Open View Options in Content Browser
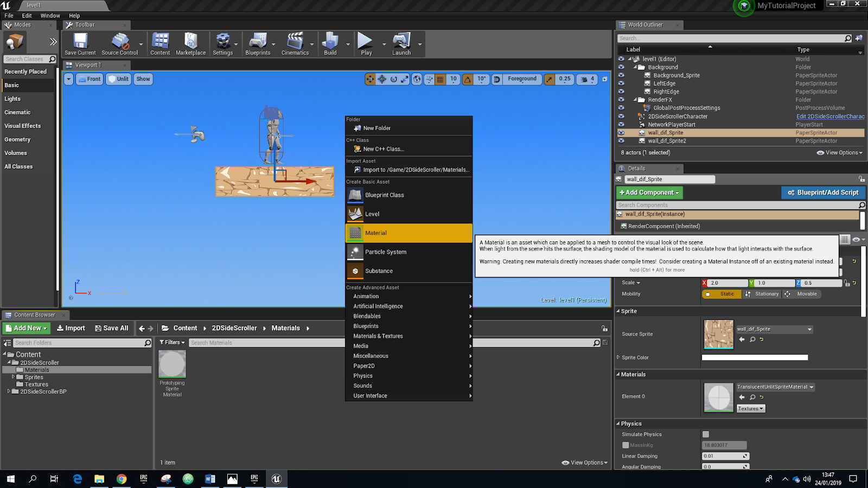Image resolution: width=868 pixels, height=488 pixels. tap(585, 463)
